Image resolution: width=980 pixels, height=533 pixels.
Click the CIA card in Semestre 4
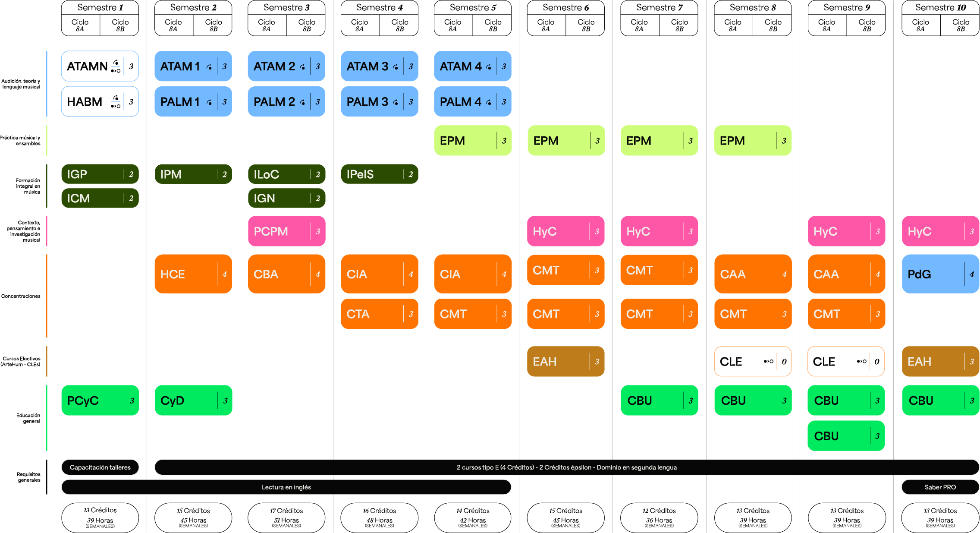point(380,274)
